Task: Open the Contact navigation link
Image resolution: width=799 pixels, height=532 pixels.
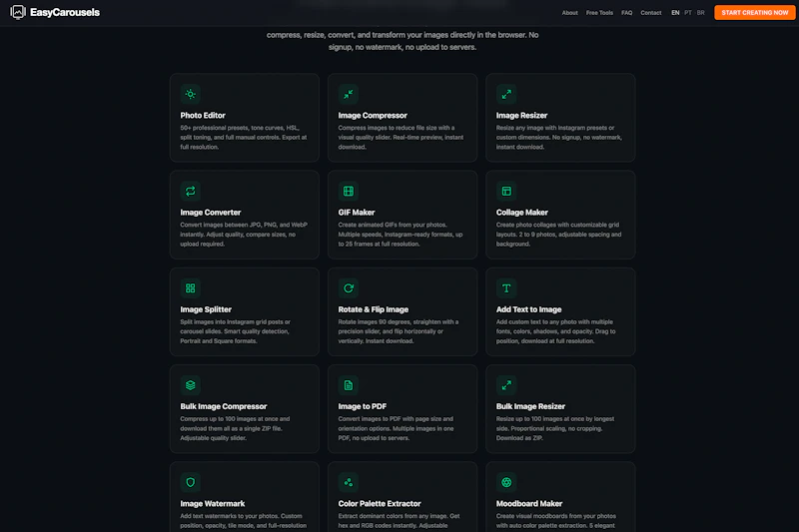Action: [x=651, y=13]
